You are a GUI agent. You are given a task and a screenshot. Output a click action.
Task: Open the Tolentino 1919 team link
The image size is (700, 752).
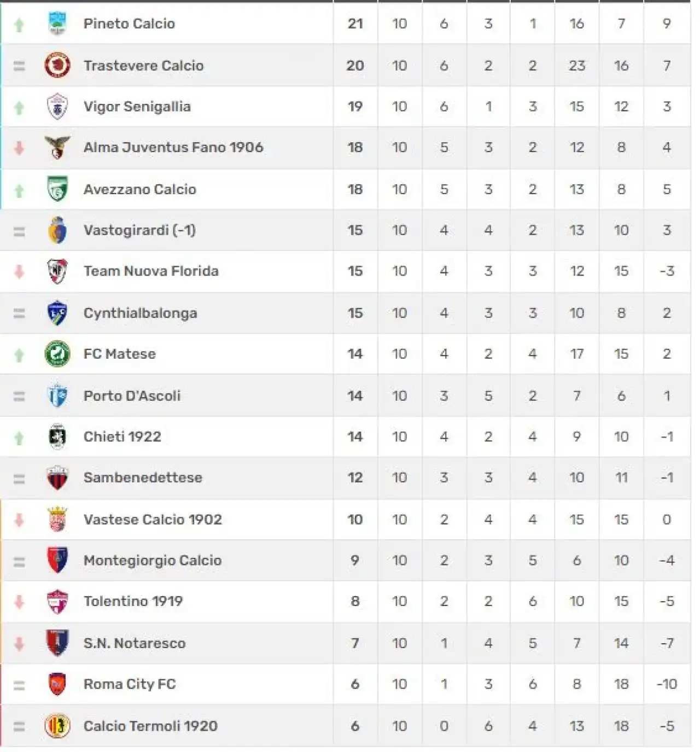[x=133, y=601]
